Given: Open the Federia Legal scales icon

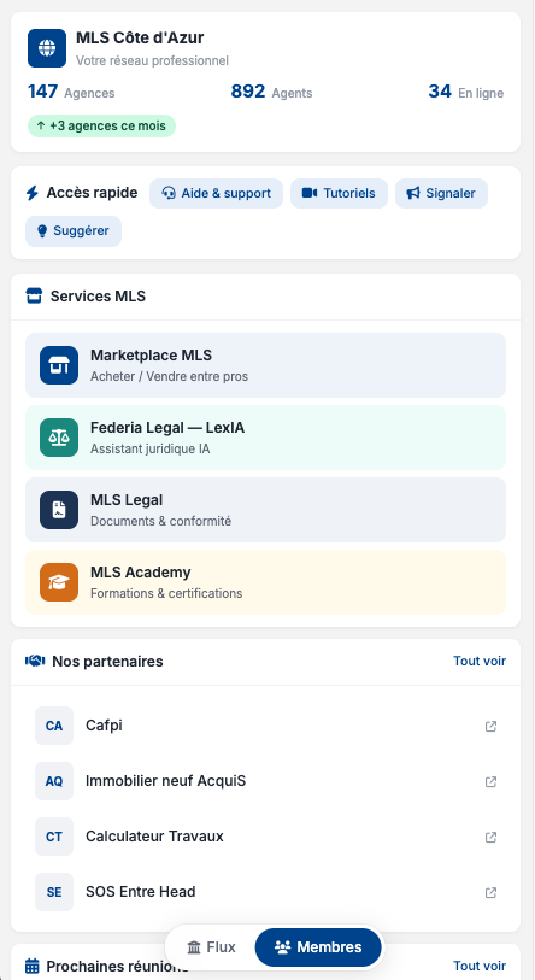Looking at the screenshot, I should tap(59, 438).
